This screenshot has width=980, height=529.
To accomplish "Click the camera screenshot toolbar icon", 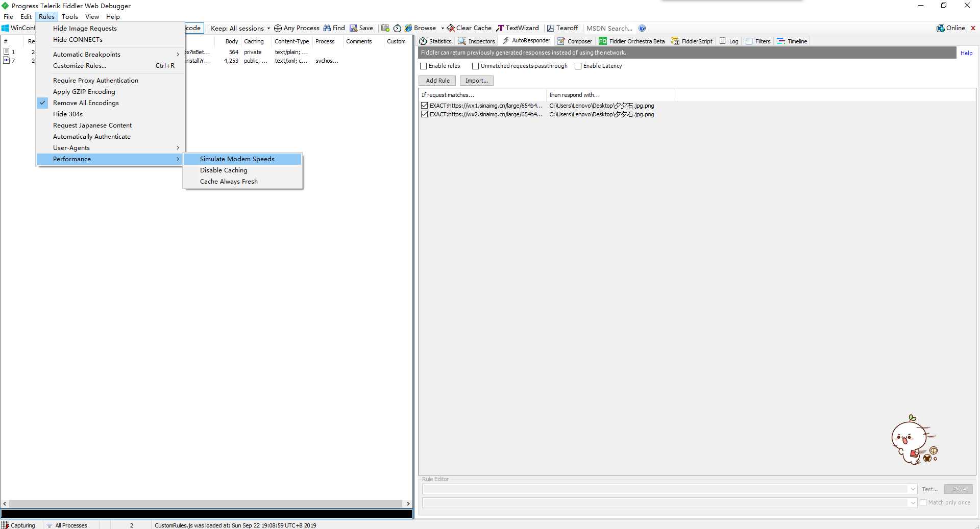I will click(385, 28).
